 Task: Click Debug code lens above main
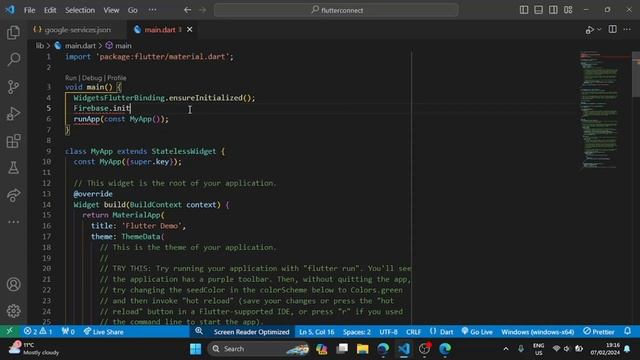(x=92, y=78)
